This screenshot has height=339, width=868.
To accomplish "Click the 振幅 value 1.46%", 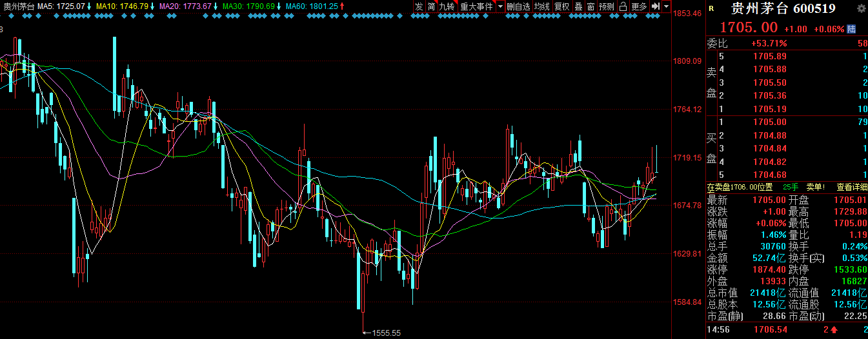I will [773, 235].
